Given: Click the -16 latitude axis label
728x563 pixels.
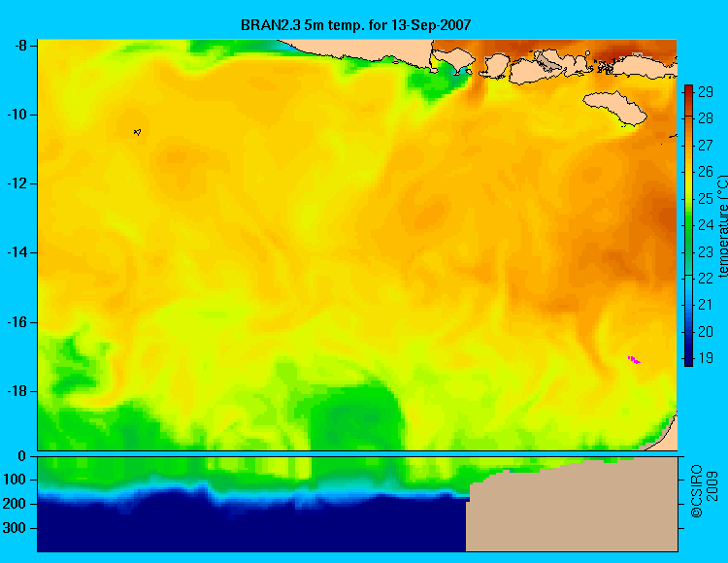Looking at the screenshot, I should [17, 322].
